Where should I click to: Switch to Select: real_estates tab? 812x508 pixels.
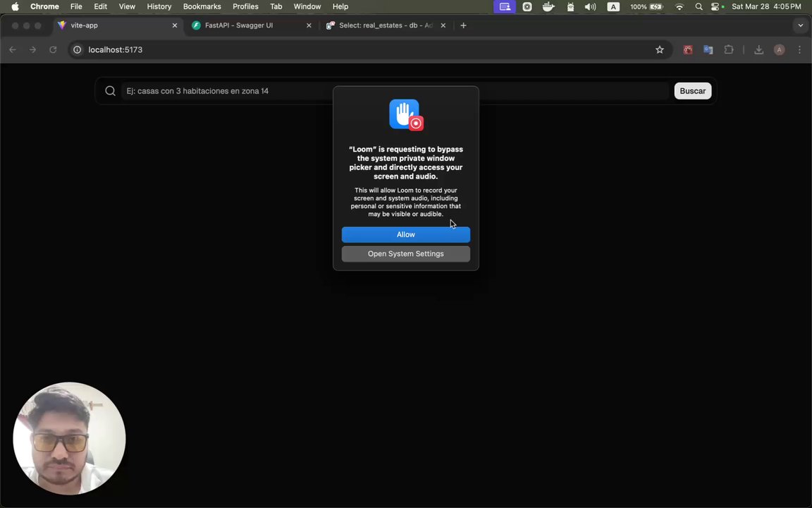[386, 25]
